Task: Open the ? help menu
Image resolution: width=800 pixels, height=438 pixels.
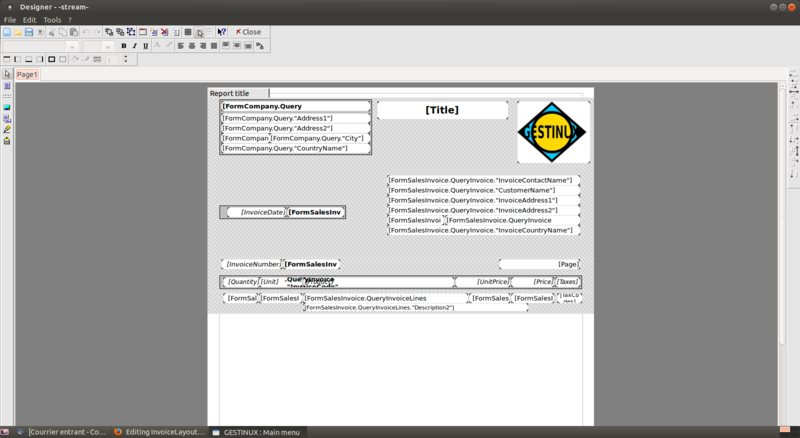Action: [70, 19]
